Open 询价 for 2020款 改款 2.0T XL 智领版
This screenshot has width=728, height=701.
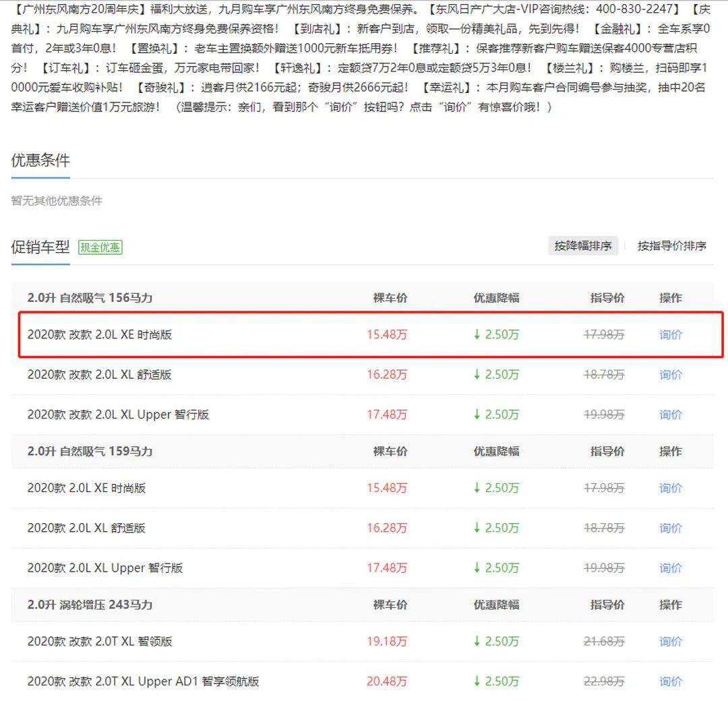(x=670, y=641)
